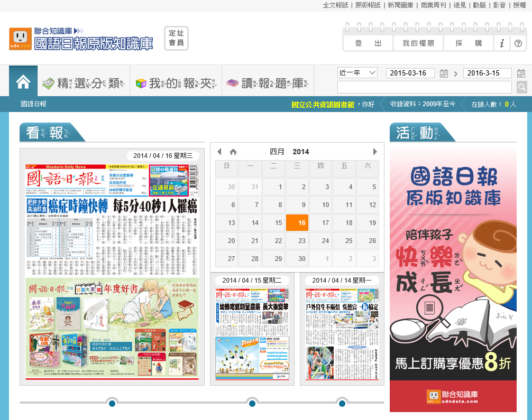Viewport: 532px width, 420px height.
Task: Expand the 近一年 date range dropdown
Action: [357, 73]
